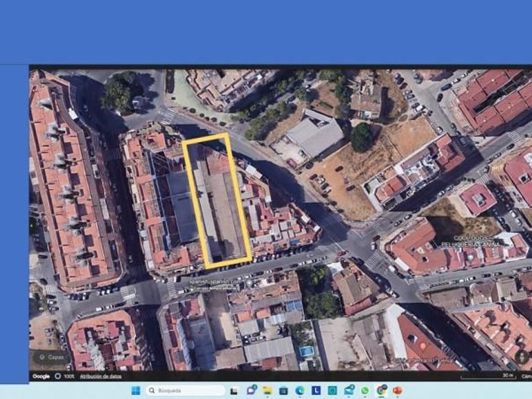Open Microsoft Teams from the taskbar
Viewport: 532px width, 399px height.
click(x=251, y=391)
